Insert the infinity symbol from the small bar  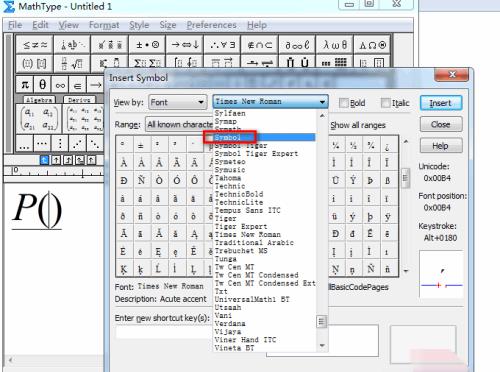tap(60, 85)
